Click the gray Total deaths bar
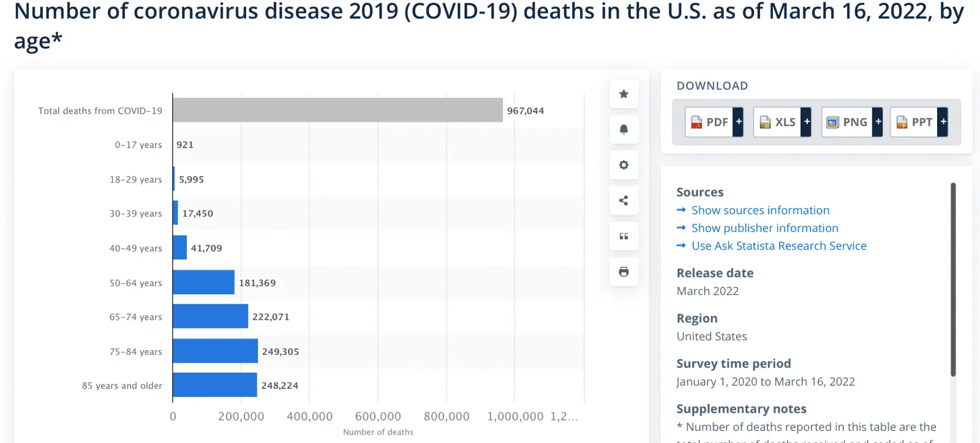The height and width of the screenshot is (443, 980). pyautogui.click(x=337, y=110)
